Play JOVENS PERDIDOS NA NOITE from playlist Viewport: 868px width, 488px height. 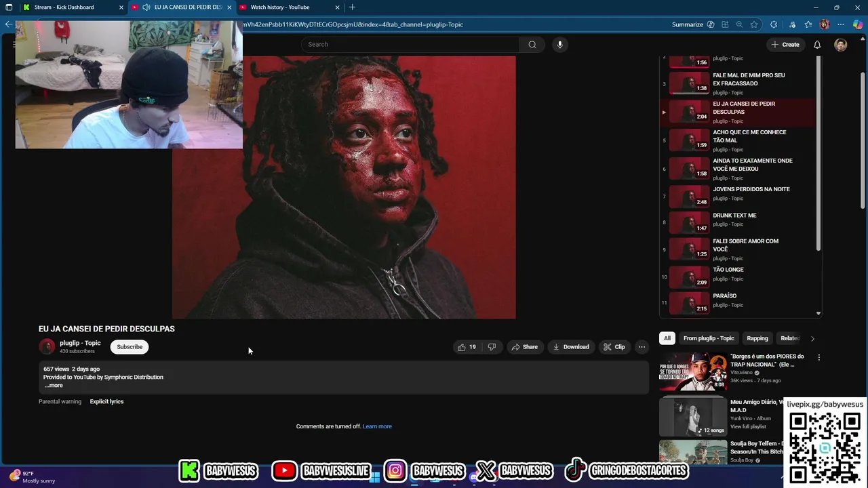point(739,197)
